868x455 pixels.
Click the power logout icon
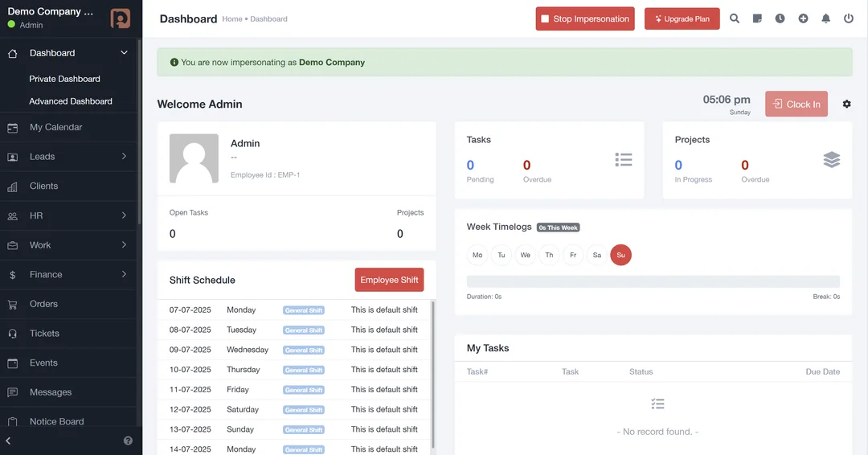tap(849, 18)
